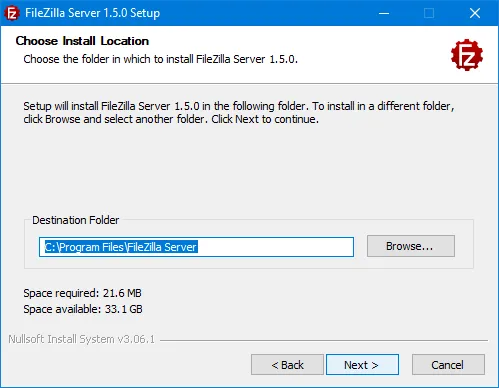
Task: Close the setup window with the X
Action: [x=475, y=13]
